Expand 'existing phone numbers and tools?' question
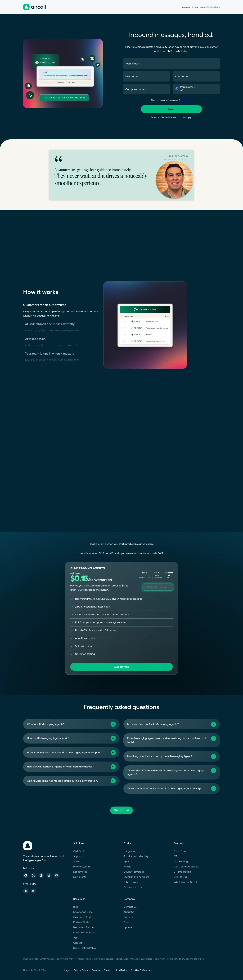This screenshot has height=980, width=243. pos(171,740)
